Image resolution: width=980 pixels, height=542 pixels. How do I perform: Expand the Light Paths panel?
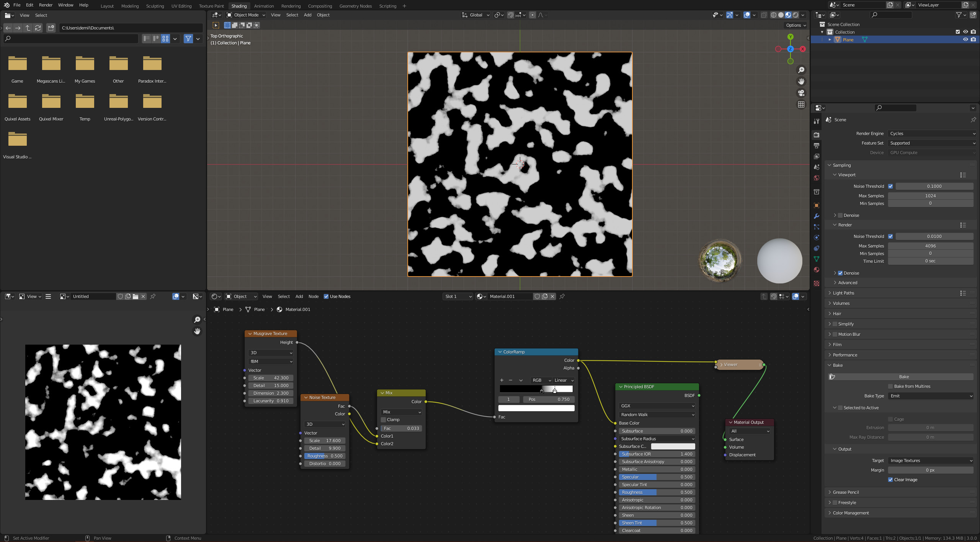coord(843,293)
